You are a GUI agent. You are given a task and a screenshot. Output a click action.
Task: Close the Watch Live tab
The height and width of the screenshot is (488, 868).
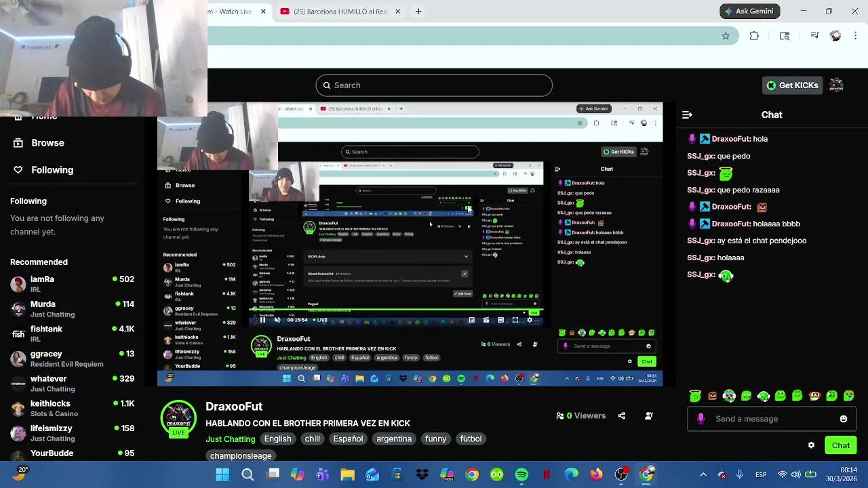(x=263, y=12)
